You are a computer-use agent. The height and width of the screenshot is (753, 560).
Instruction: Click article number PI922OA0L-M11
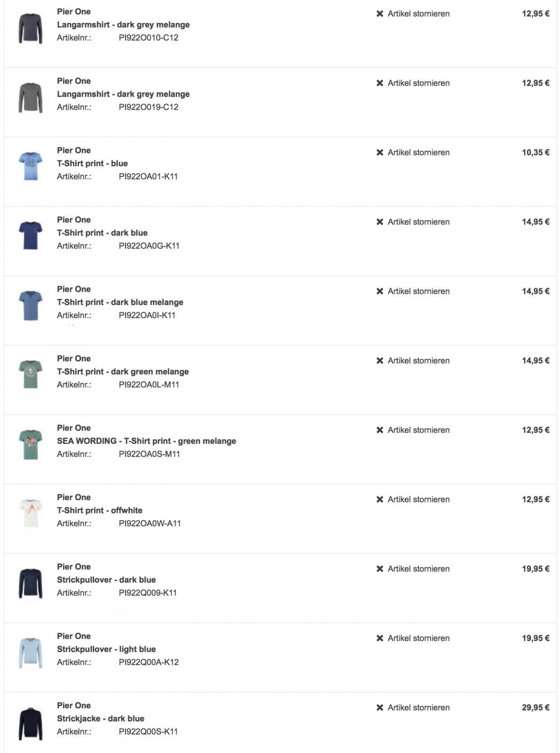[149, 385]
